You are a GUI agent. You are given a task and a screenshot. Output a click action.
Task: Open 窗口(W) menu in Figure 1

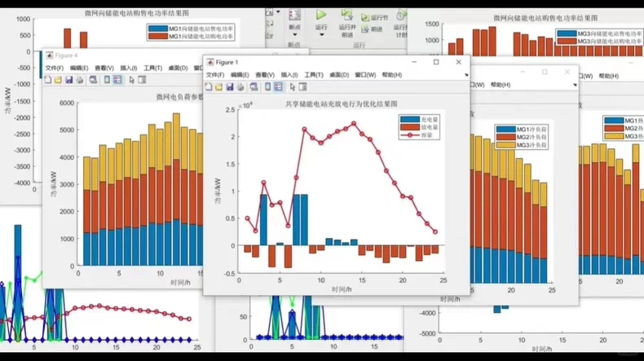[x=365, y=75]
